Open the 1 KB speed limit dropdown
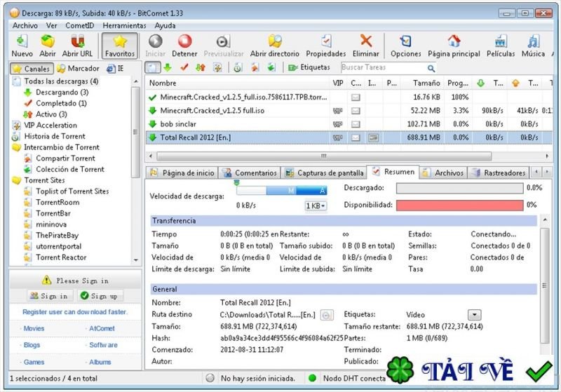 316,205
